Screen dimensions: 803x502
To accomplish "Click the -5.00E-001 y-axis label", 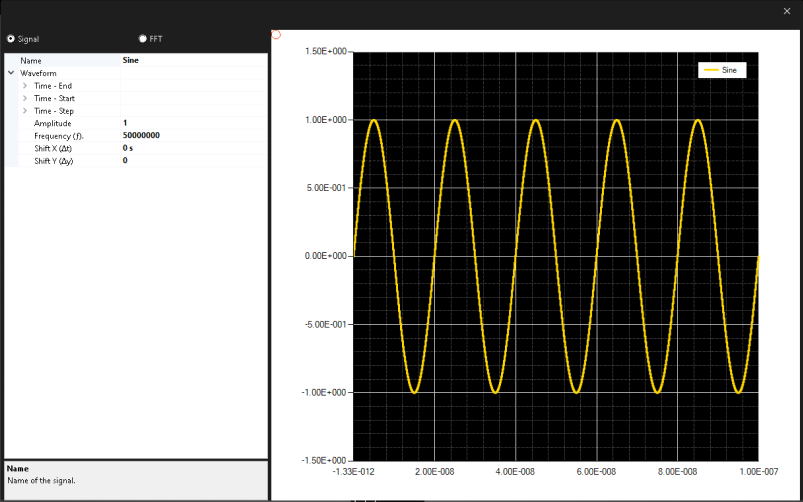I will click(x=325, y=324).
